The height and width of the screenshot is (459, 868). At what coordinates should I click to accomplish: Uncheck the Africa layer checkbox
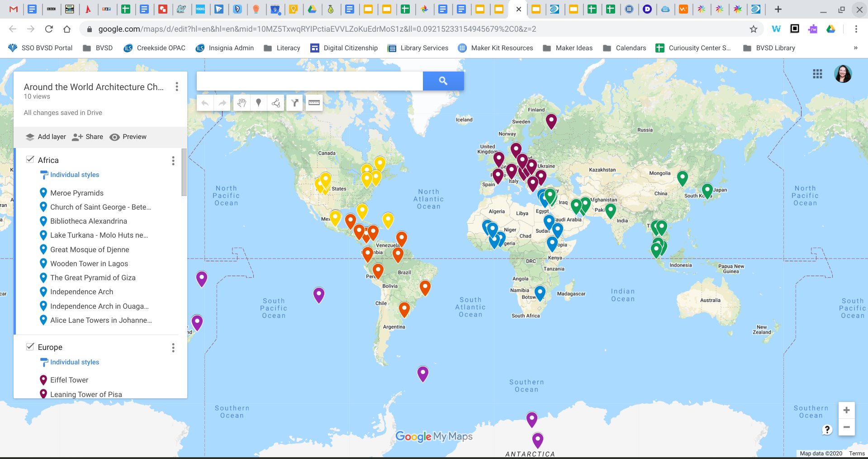30,159
